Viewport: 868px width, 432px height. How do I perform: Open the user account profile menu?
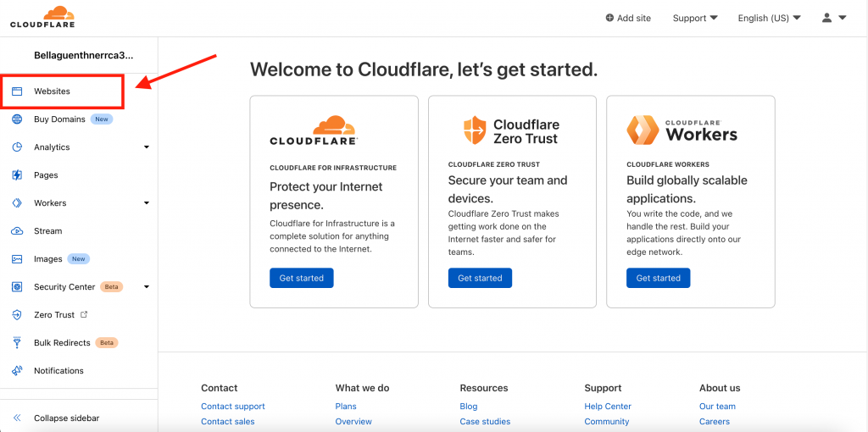(834, 18)
